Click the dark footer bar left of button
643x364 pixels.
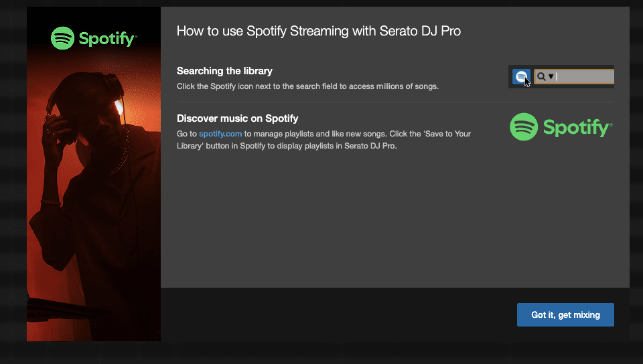click(335, 314)
